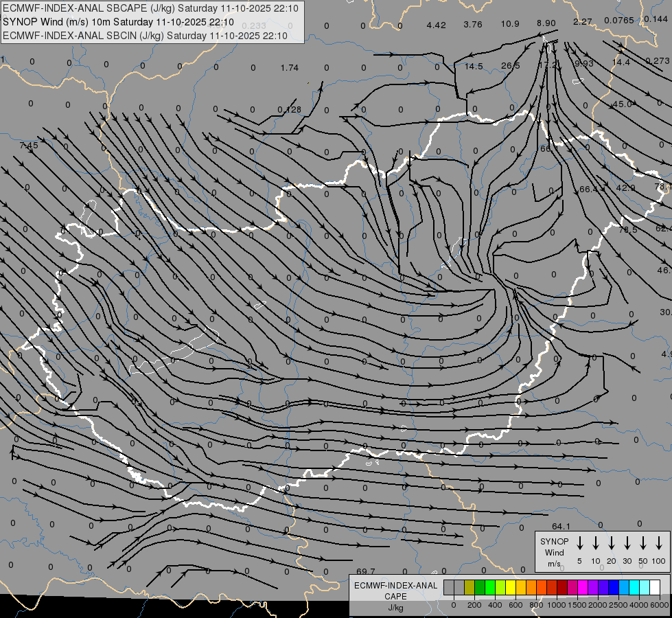Click the 2500 tick label on CAPE scale

coord(618,605)
